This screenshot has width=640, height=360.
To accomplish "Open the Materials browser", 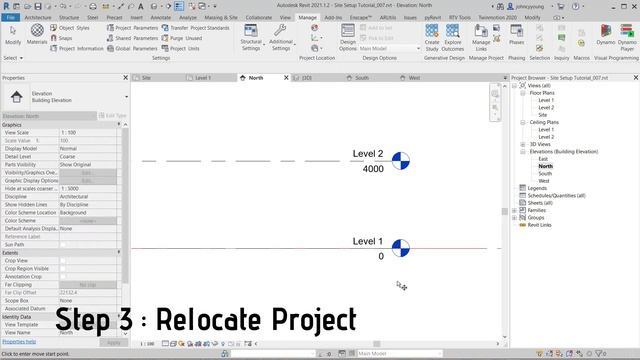I will click(37, 34).
